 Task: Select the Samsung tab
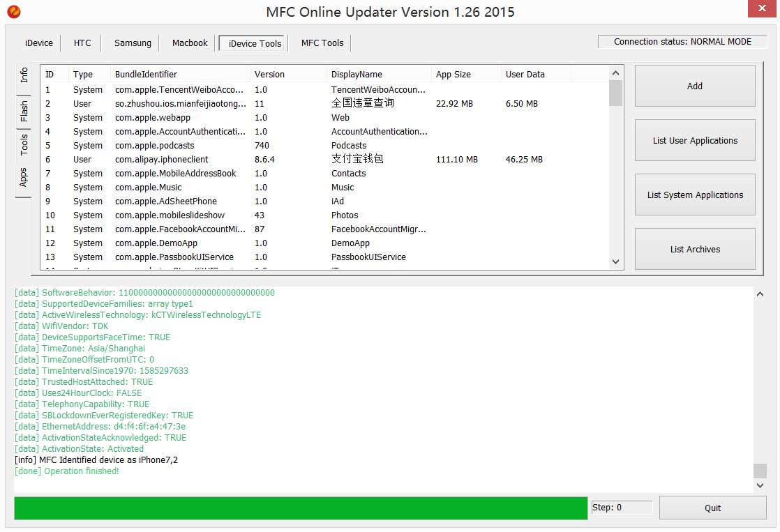pyautogui.click(x=133, y=43)
